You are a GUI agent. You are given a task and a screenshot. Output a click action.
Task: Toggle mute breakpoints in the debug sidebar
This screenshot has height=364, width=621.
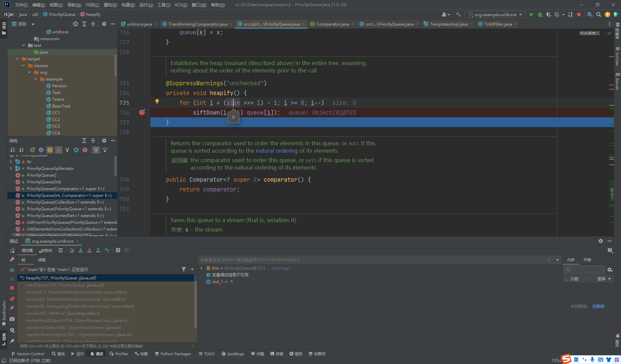[x=12, y=308]
